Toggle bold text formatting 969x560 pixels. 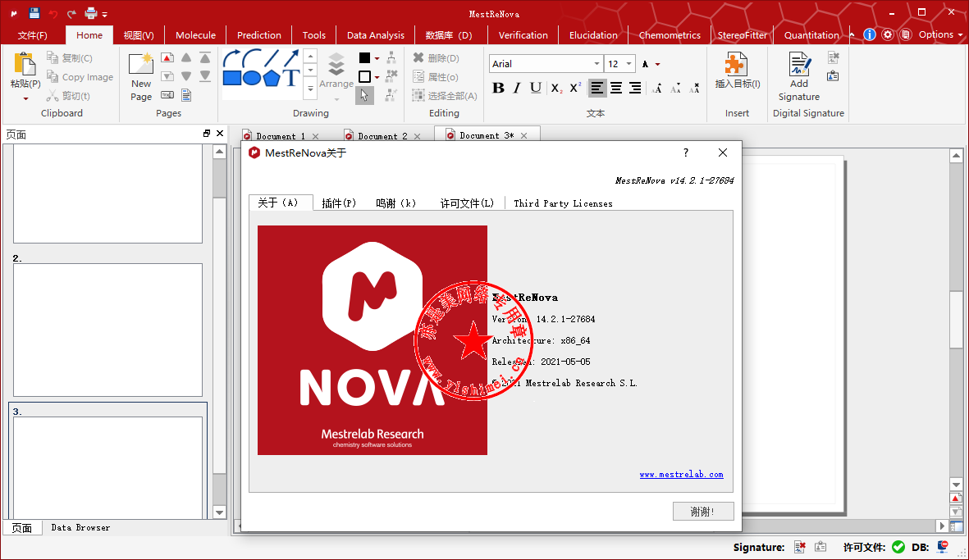498,89
